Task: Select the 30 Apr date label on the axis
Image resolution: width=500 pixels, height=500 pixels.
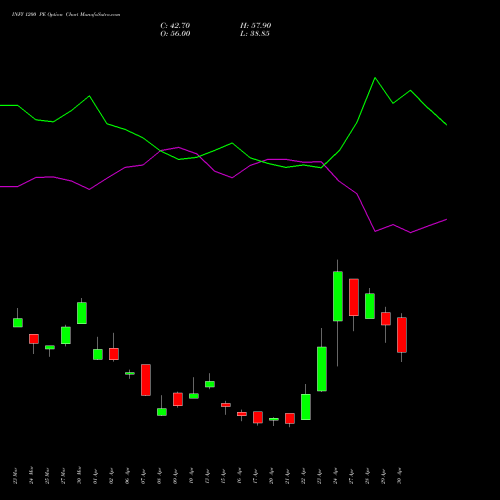Action: (x=399, y=476)
